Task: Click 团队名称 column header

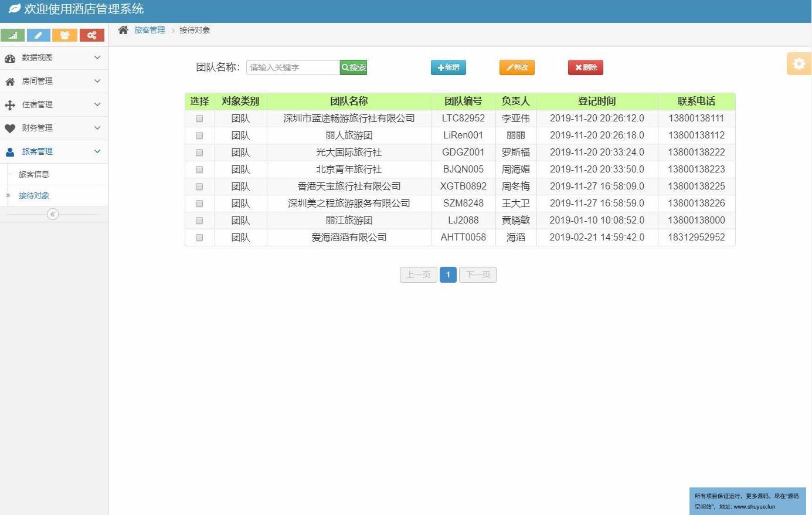Action: click(x=349, y=101)
